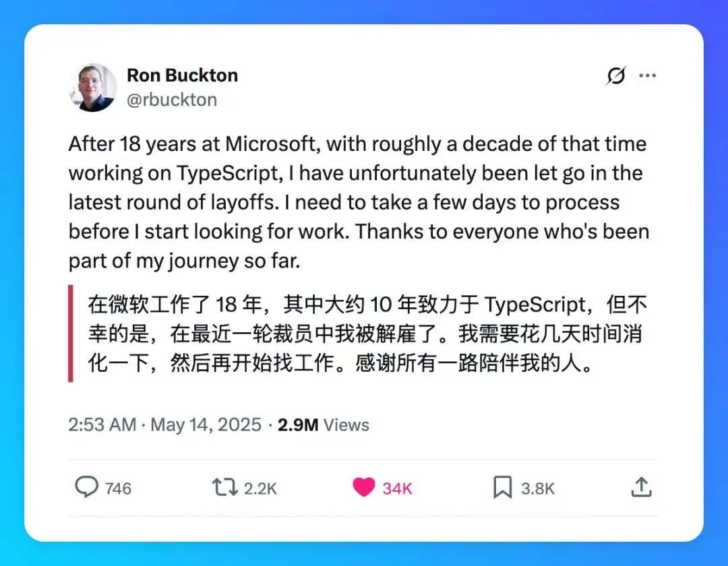Click the 34K likes count
728x566 pixels.
click(x=397, y=489)
